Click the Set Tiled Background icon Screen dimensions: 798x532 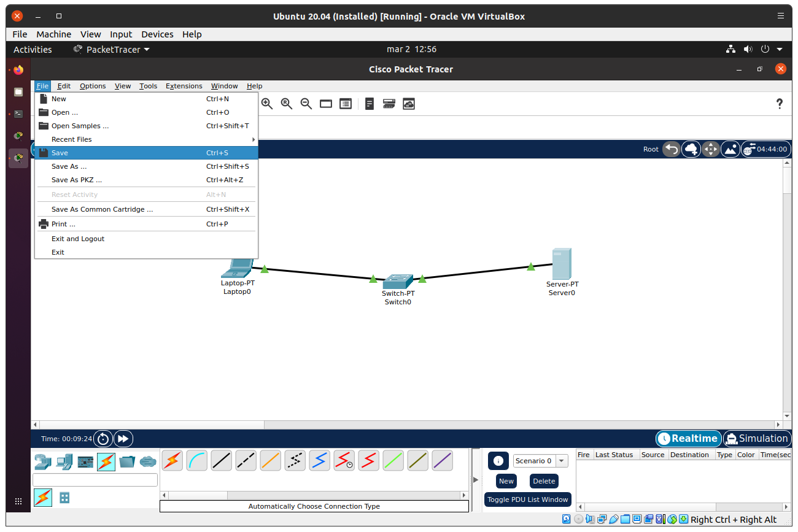(x=730, y=149)
